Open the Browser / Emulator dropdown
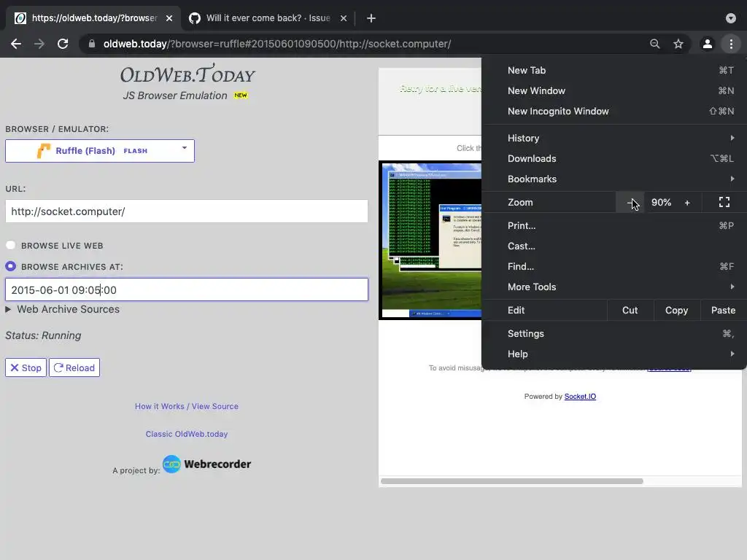The image size is (747, 560). coord(99,150)
